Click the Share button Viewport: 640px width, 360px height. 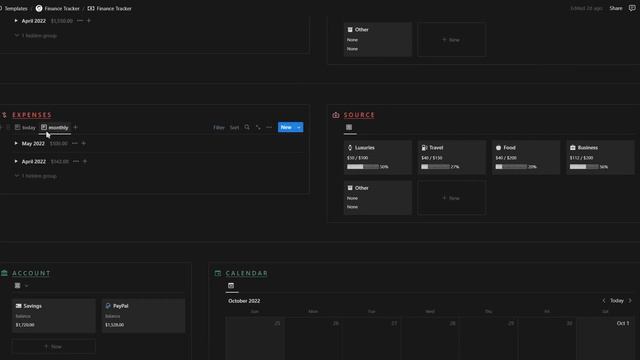pos(616,8)
